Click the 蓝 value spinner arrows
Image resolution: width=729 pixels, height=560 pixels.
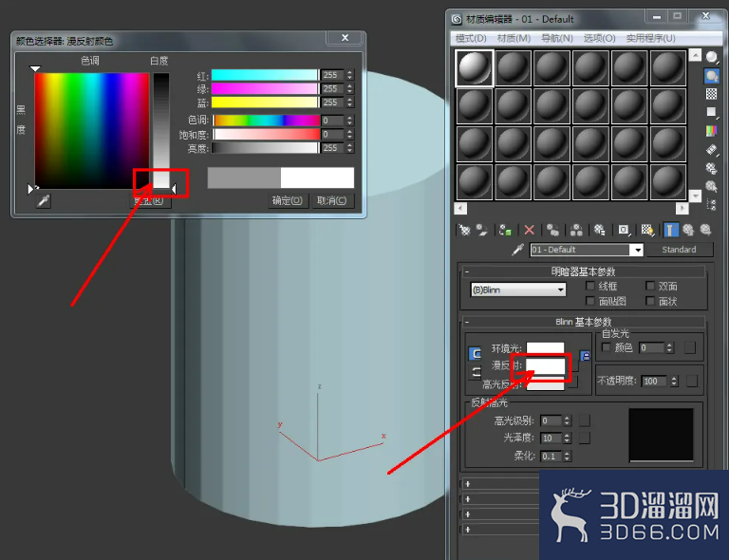point(349,103)
